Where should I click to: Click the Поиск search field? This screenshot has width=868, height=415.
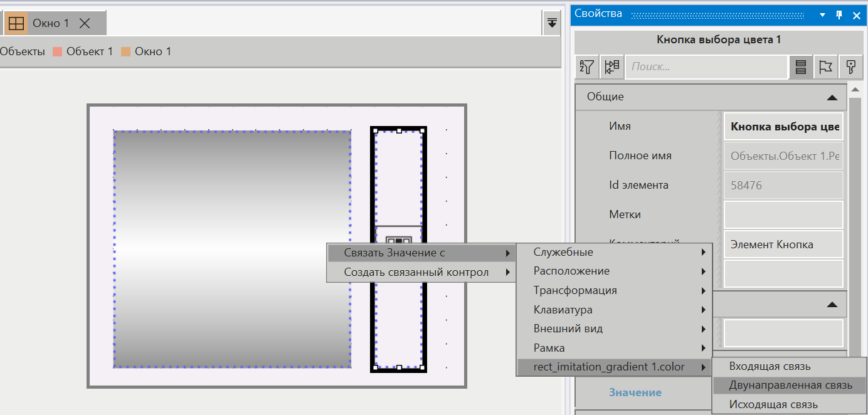(706, 67)
